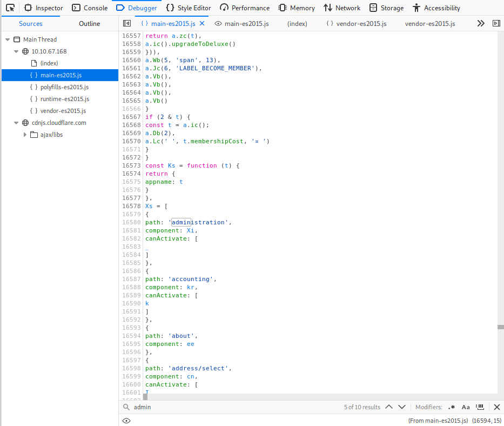This screenshot has width=504, height=426.
Task: Toggle case-sensitive search modifier
Action: click(466, 407)
